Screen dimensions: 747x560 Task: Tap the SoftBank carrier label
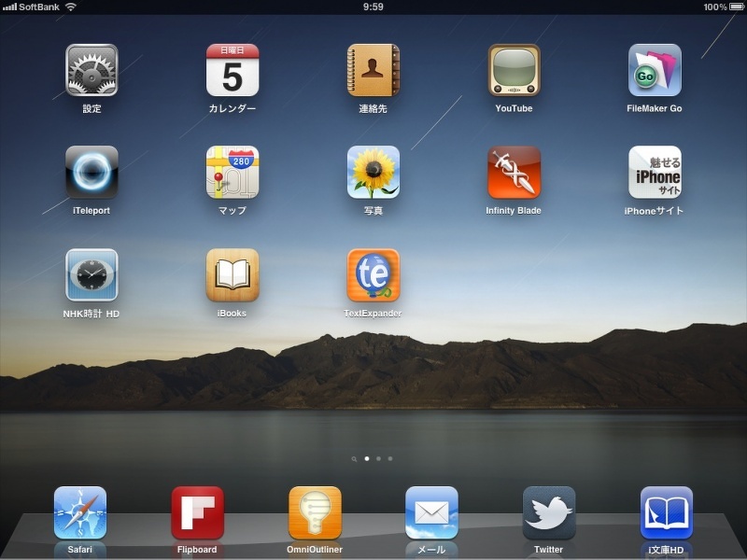(x=39, y=7)
